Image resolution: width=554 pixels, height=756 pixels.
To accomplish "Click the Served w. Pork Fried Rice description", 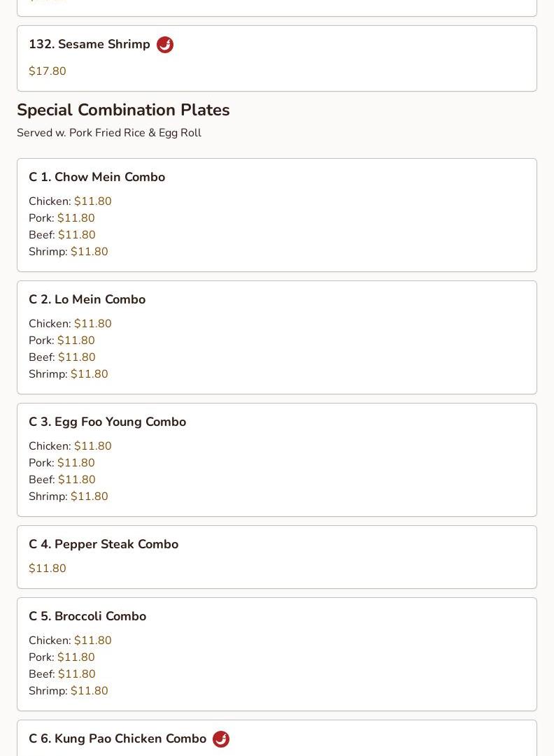I will [109, 133].
